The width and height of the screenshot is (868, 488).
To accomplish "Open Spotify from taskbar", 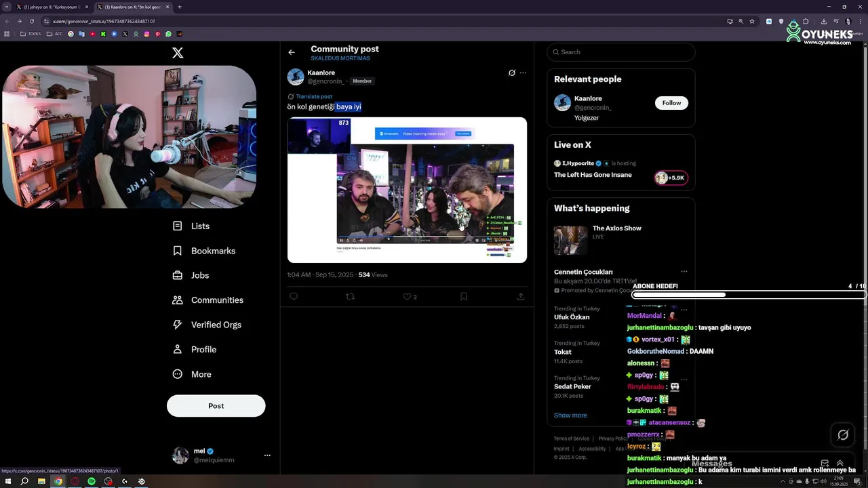I will click(92, 481).
